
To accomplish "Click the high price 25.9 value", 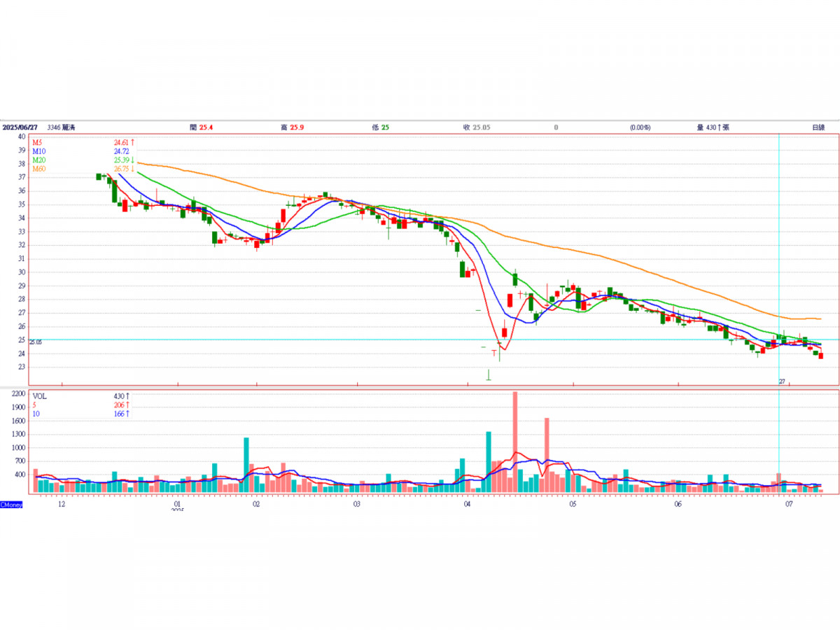I will 297,127.
